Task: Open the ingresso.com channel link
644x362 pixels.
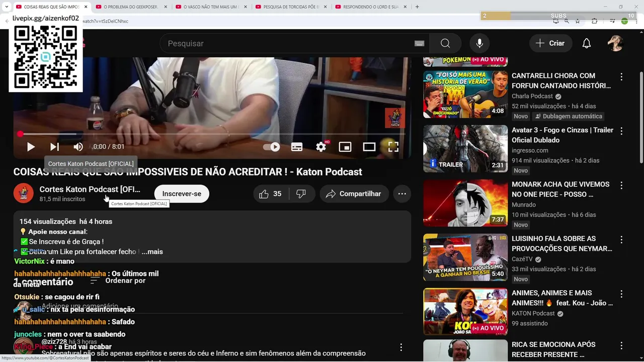Action: pyautogui.click(x=530, y=150)
